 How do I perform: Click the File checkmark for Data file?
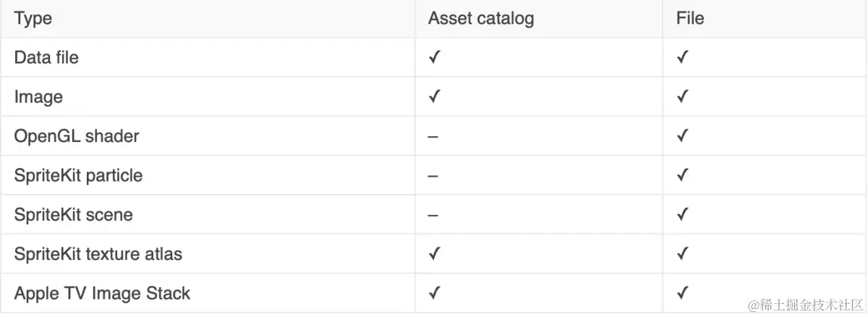(x=682, y=58)
